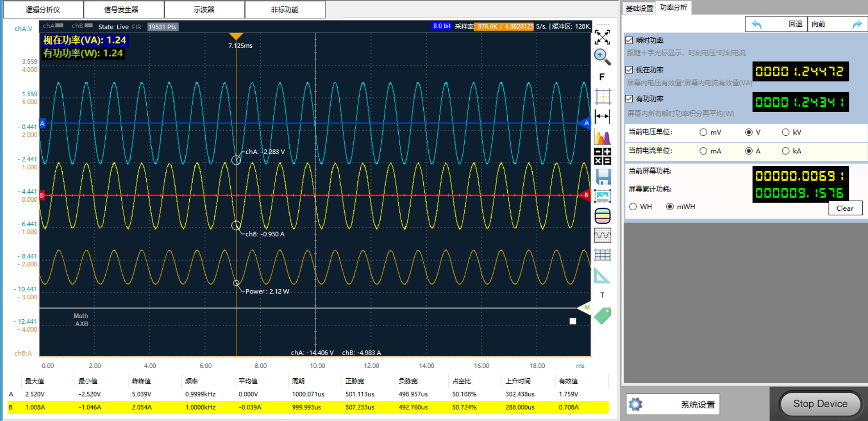
Task: Disable the 有功功率 checkbox
Action: (629, 99)
